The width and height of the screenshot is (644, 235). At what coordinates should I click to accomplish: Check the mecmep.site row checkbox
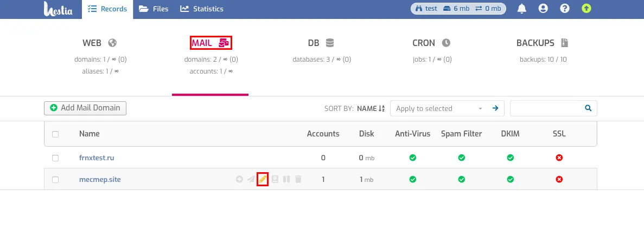55,180
